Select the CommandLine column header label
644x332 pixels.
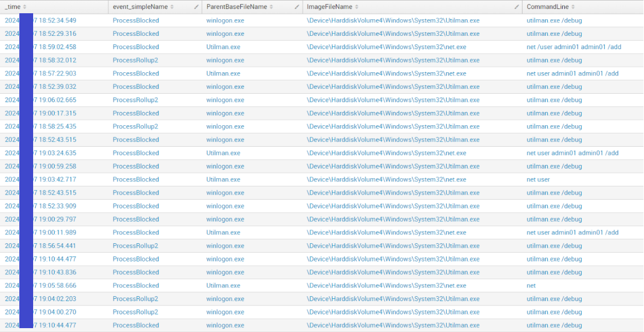pos(548,7)
